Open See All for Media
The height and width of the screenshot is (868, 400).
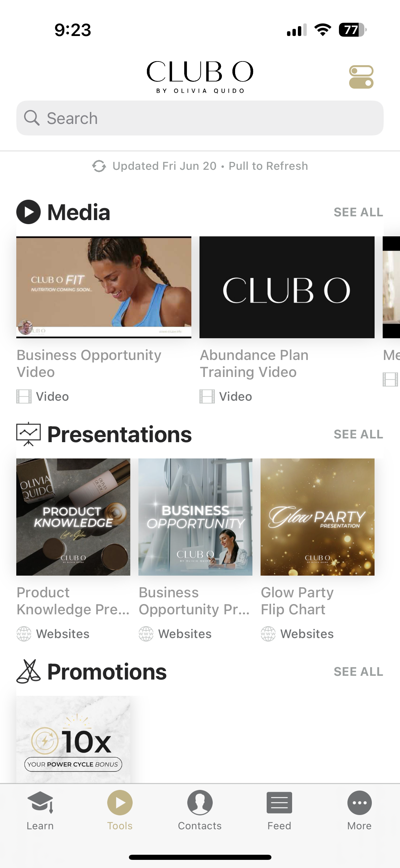pyautogui.click(x=358, y=212)
